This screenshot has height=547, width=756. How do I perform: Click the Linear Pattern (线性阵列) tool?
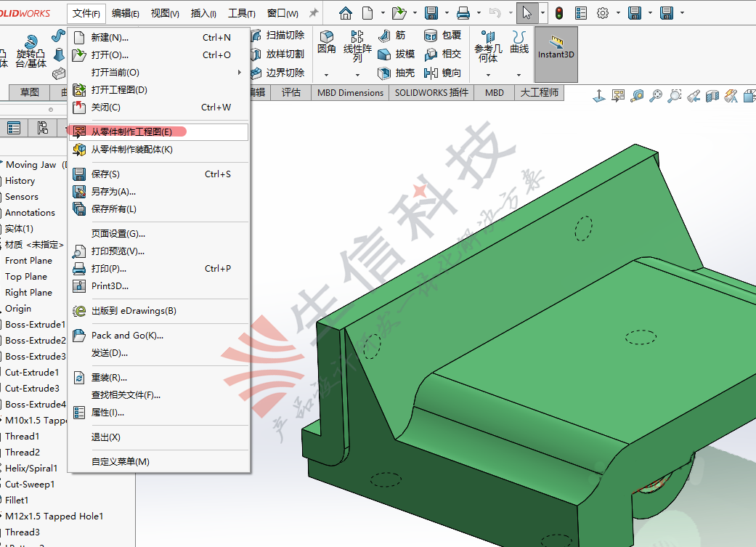click(x=357, y=46)
